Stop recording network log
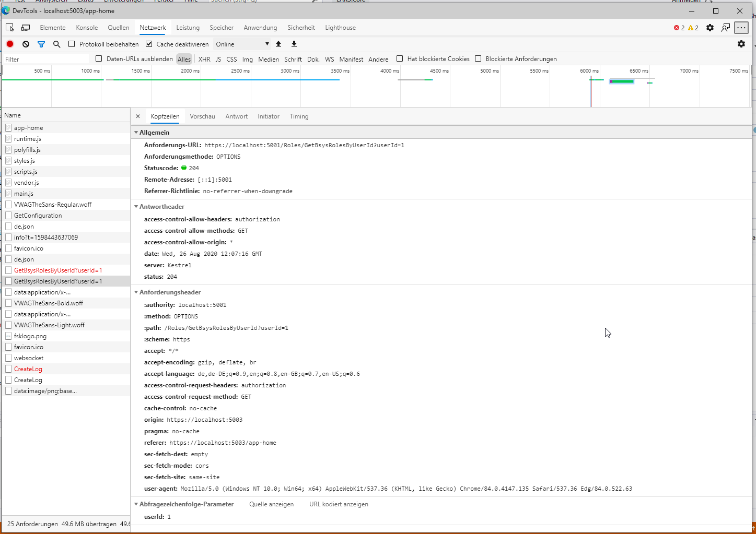The image size is (756, 534). pos(9,44)
